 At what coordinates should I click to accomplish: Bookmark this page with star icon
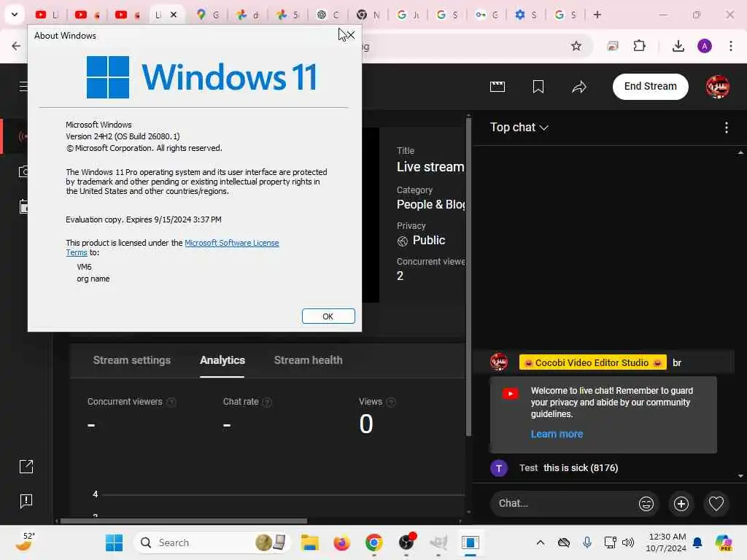[x=576, y=46]
